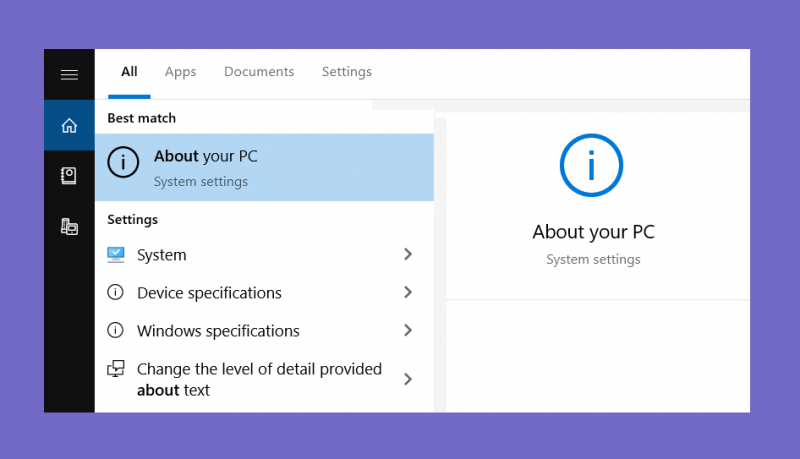The height and width of the screenshot is (459, 800).
Task: Click the System monitor icon
Action: (x=116, y=254)
